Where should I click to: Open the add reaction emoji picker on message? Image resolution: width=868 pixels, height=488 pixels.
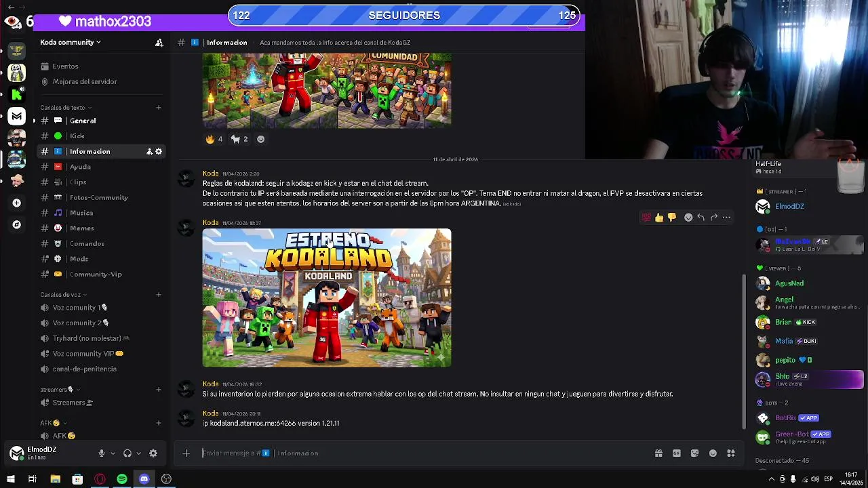pos(688,218)
